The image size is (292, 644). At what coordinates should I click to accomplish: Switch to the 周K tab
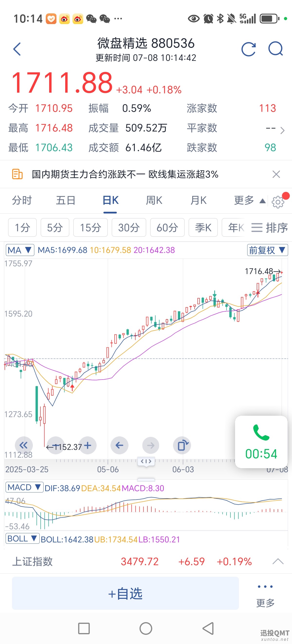tap(154, 201)
